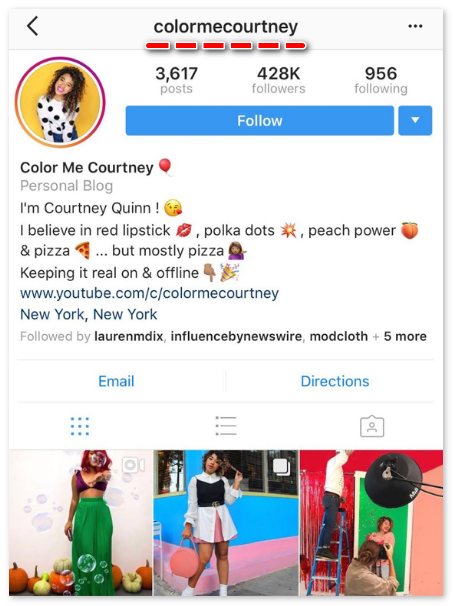The width and height of the screenshot is (453, 606).
Task: Open the laurenmdix follower profile
Action: (x=129, y=336)
